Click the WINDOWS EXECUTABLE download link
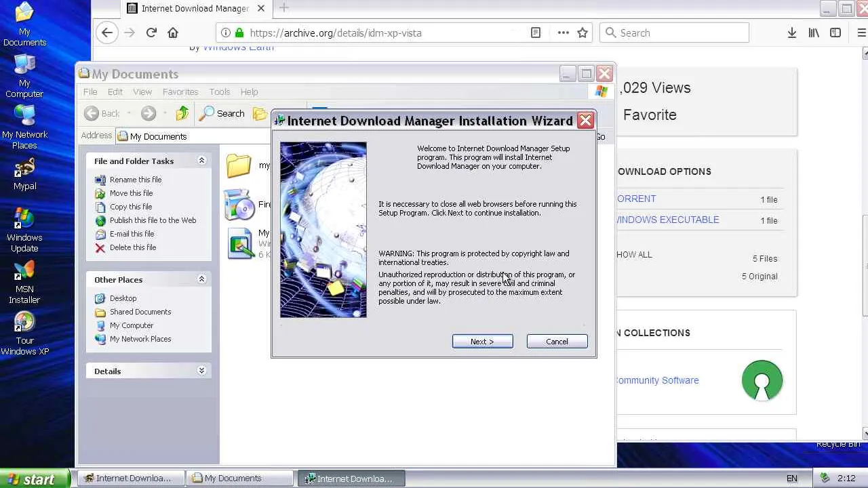Viewport: 868px width, 488px height. pyautogui.click(x=668, y=220)
